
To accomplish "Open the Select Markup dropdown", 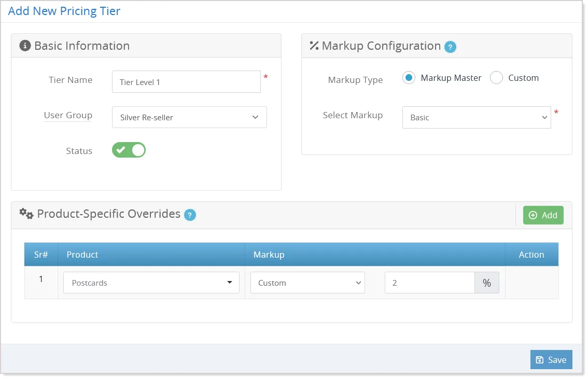I will pos(477,117).
